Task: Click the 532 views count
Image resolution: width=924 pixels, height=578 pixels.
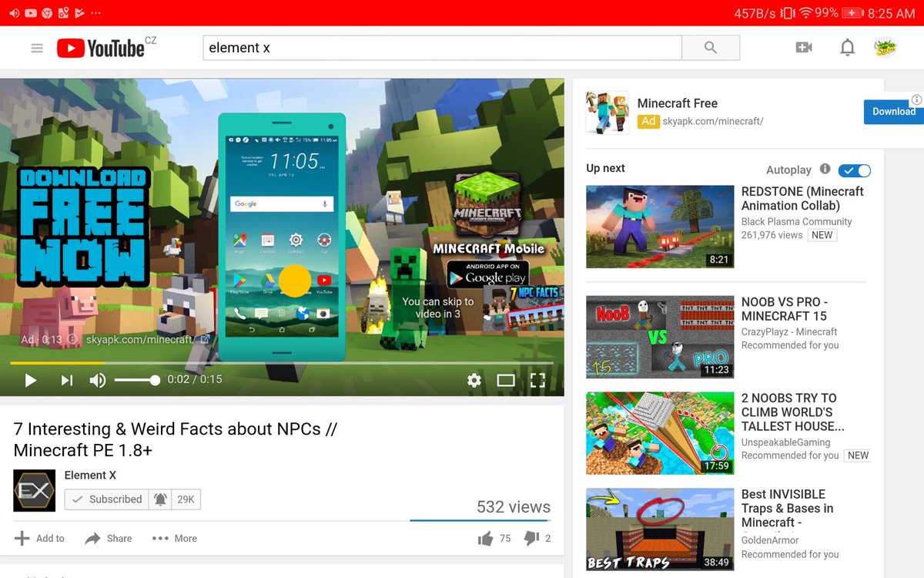Action: (514, 507)
